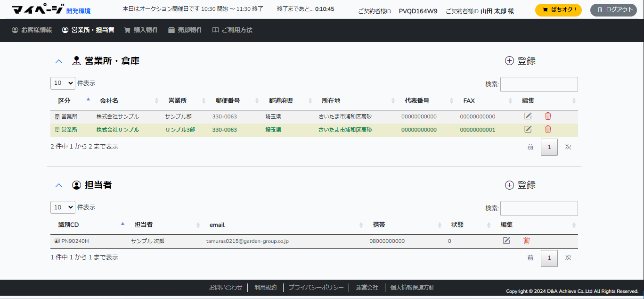Click the サンプル3部 office name cell
Image resolution: width=644 pixels, height=299 pixels.
(180, 130)
